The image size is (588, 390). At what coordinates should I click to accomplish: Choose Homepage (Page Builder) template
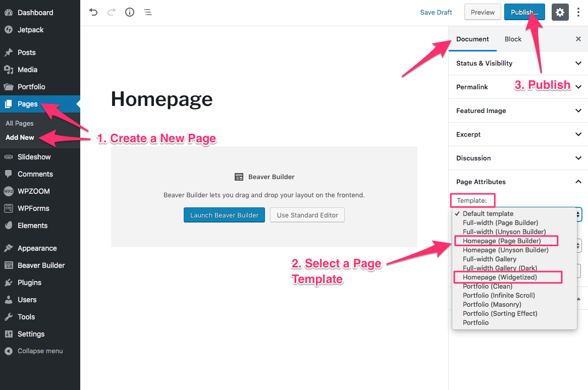[514, 241]
